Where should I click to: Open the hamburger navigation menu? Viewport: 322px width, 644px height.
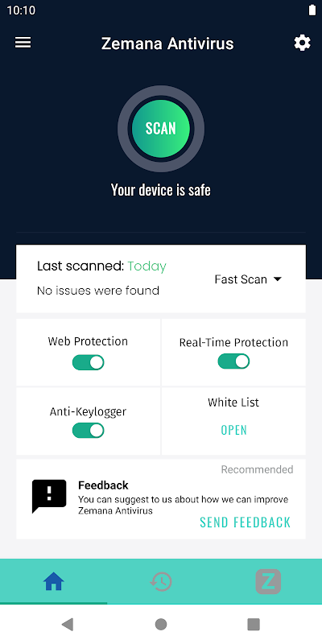23,43
